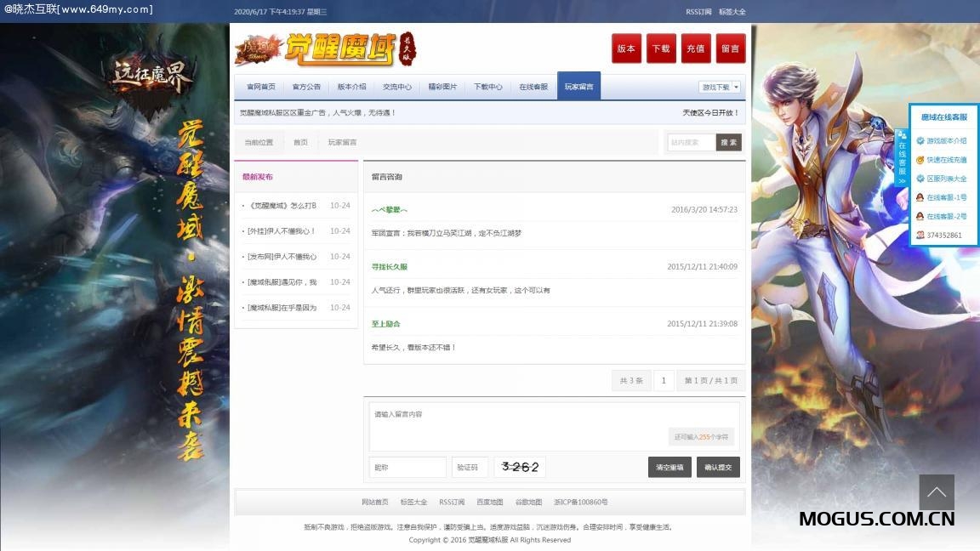Open the post 《觉醒魔域》怎么打B

pos(282,204)
